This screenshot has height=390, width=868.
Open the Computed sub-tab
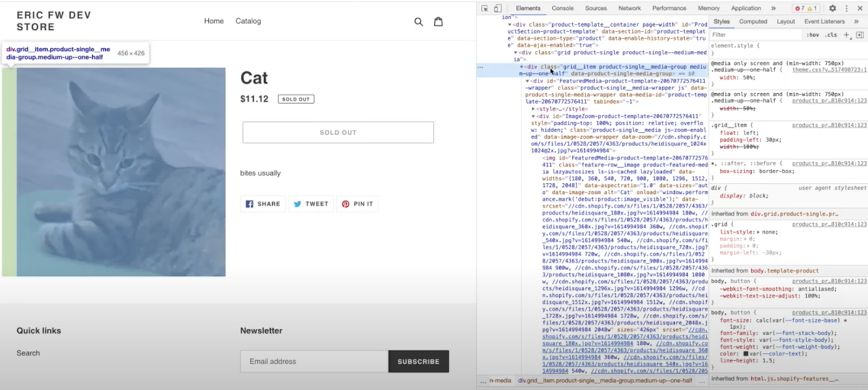(753, 22)
